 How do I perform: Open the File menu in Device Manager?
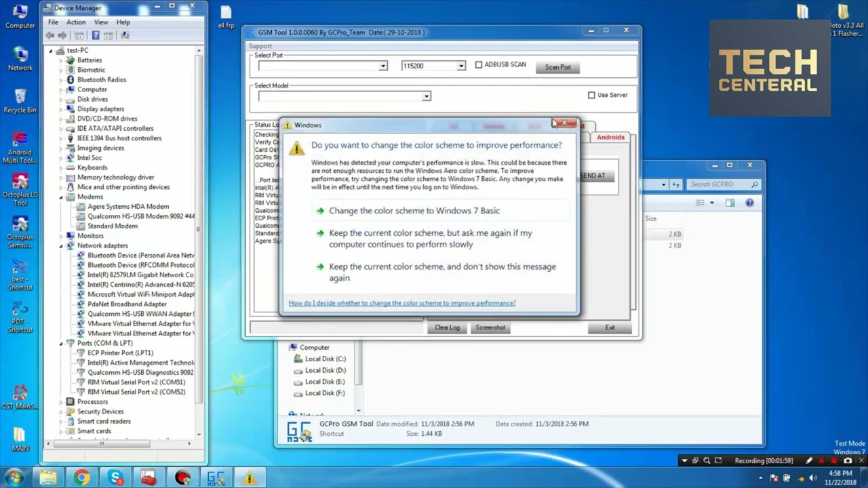[x=53, y=22]
